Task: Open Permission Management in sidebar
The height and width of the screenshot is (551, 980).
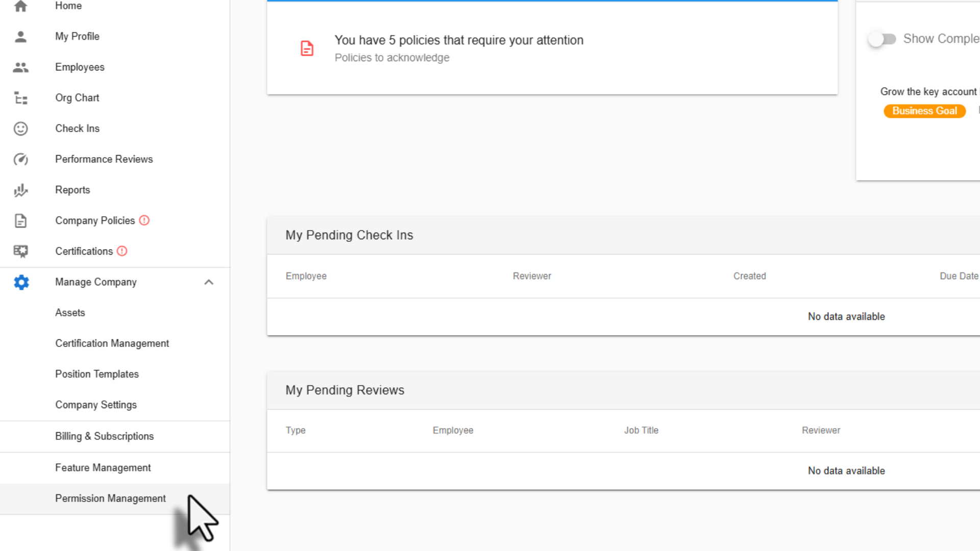Action: pyautogui.click(x=110, y=498)
